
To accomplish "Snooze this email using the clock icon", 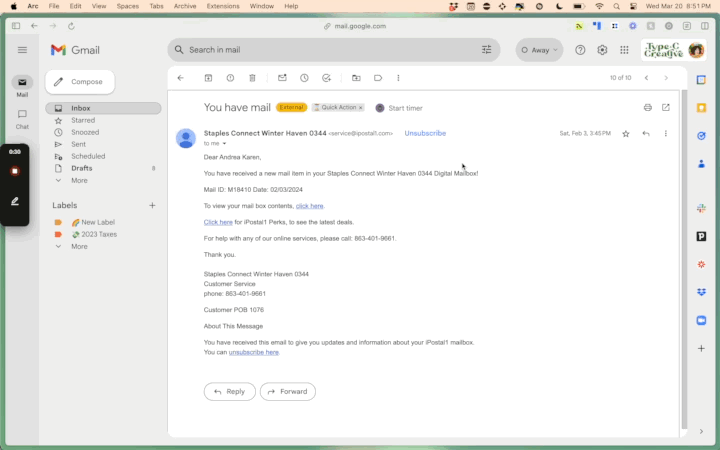I will click(x=304, y=78).
